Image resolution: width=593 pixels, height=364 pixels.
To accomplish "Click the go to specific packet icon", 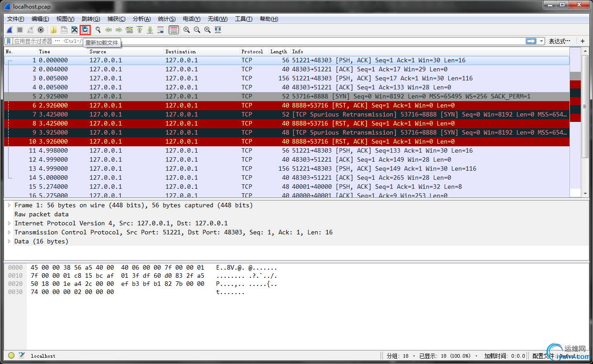I will (129, 30).
